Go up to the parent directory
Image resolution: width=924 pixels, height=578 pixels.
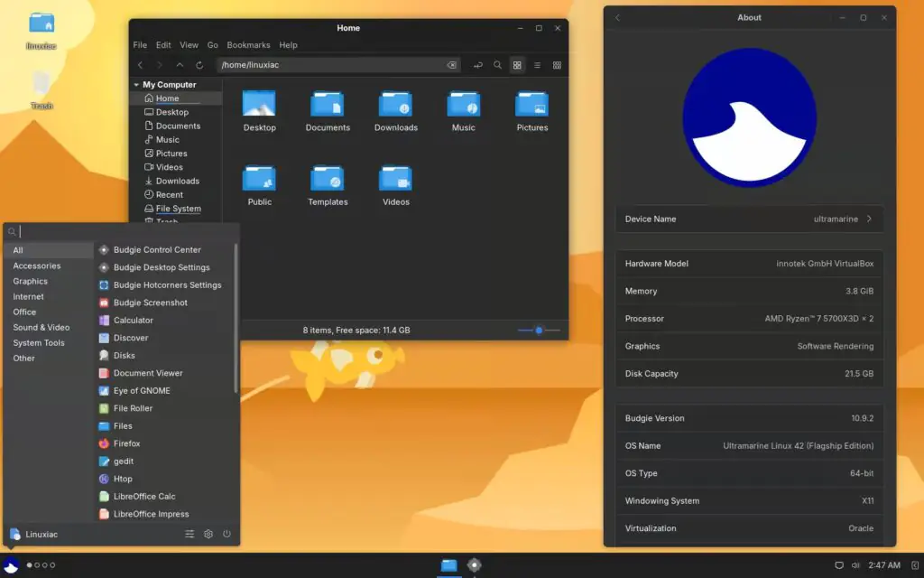pos(180,65)
